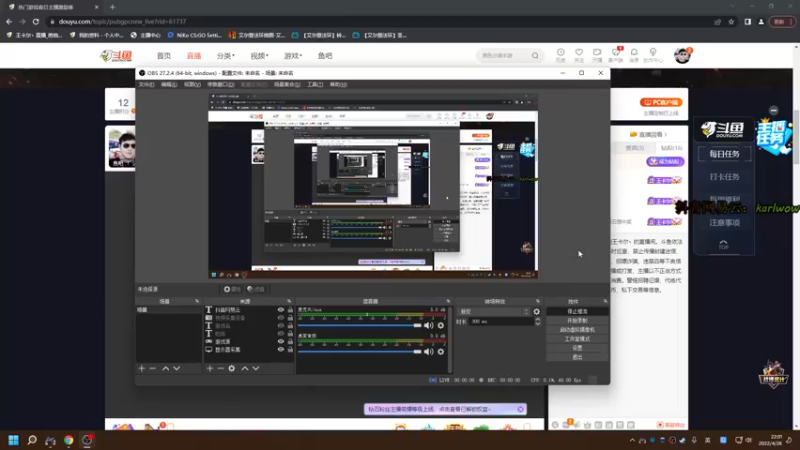This screenshot has width=800, height=450.
Task: Open 创作中心 bulb icon in Douyu header
Action: [653, 55]
